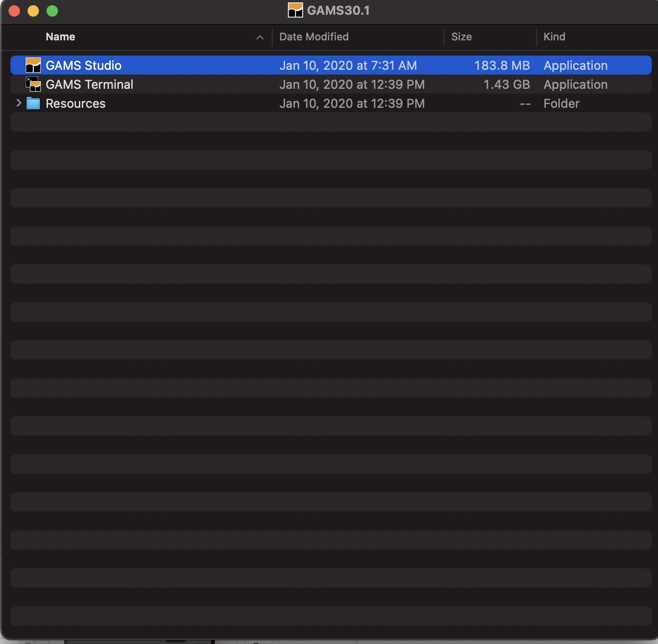The width and height of the screenshot is (658, 644).
Task: Click the Application kind of GAMS Terminal
Action: 576,84
